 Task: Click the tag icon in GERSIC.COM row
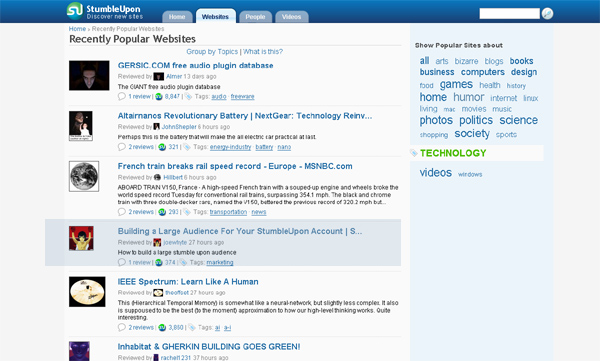pyautogui.click(x=188, y=96)
